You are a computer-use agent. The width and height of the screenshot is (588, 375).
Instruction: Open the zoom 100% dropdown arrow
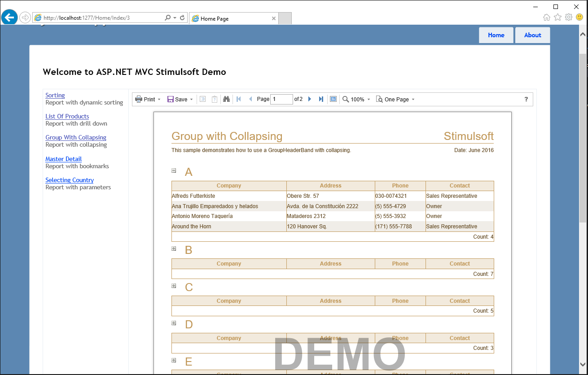pyautogui.click(x=369, y=100)
